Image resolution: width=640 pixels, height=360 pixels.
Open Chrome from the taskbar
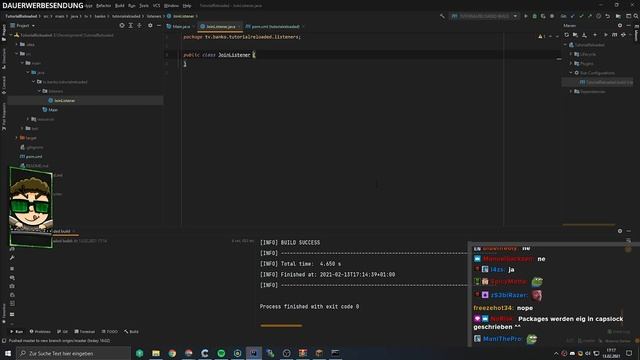tap(172, 353)
